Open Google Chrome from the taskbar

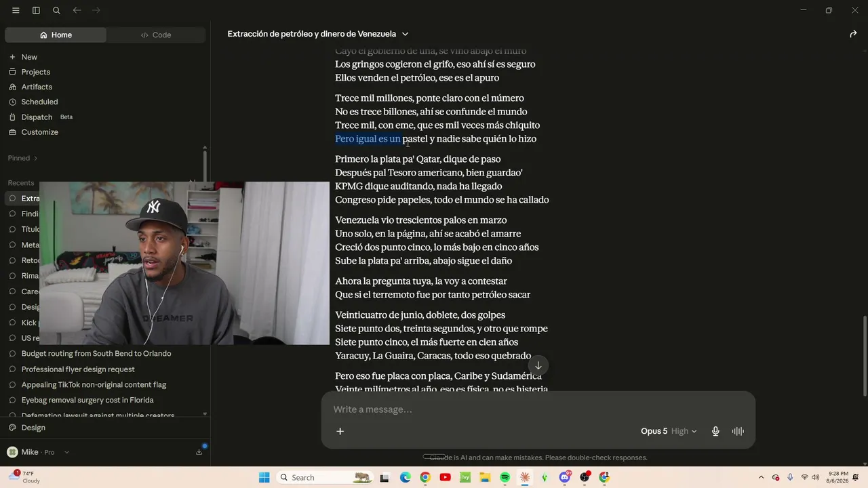pos(425,477)
